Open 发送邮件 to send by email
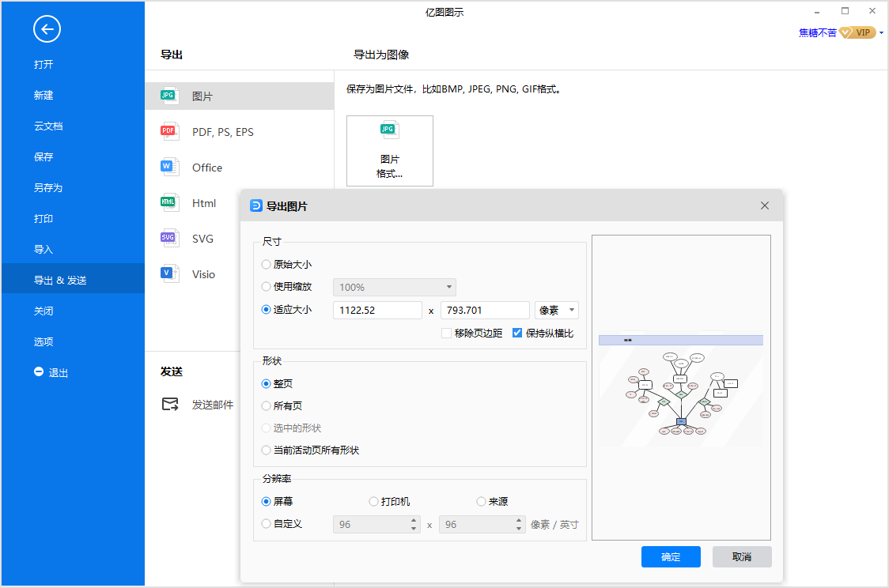 coord(214,403)
